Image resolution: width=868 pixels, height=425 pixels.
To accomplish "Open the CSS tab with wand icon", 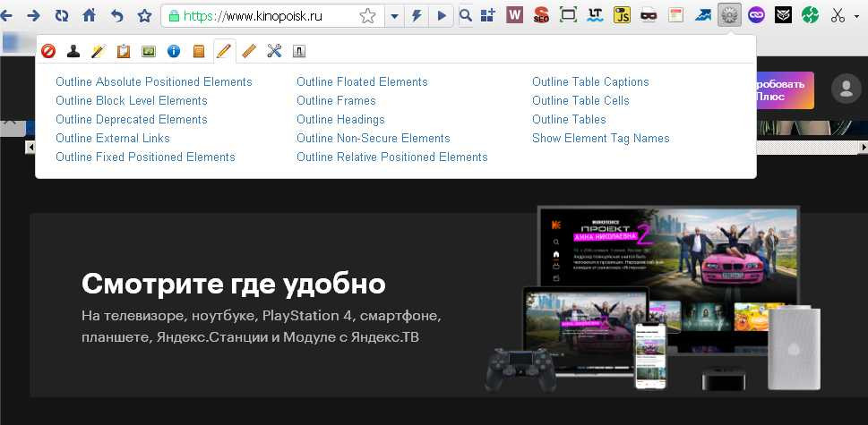I will [99, 51].
